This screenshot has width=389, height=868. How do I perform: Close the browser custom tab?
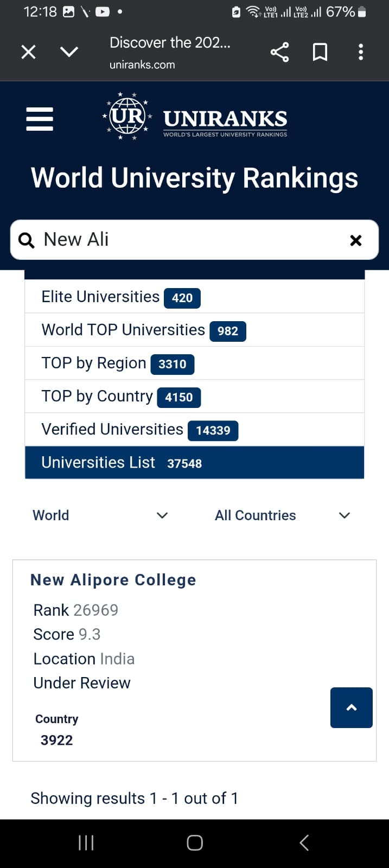click(28, 52)
